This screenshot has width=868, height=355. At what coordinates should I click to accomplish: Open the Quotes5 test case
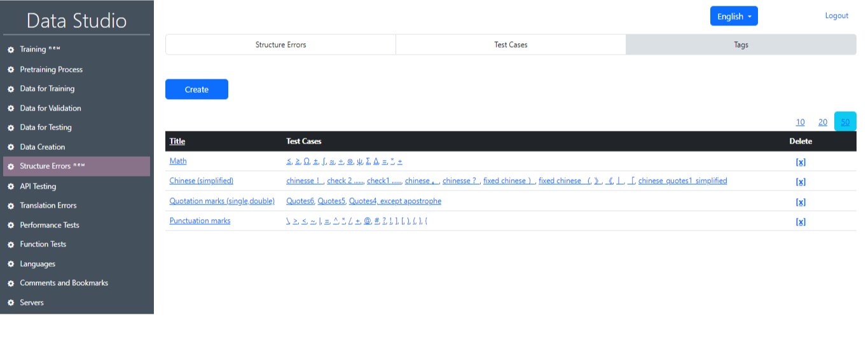click(331, 201)
